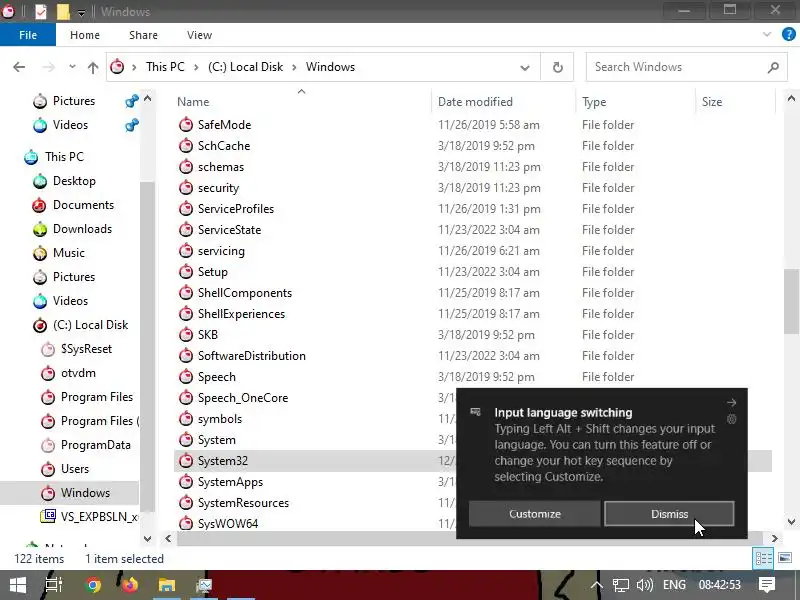Select the security folder icon
This screenshot has height=600, width=800.
[186, 188]
